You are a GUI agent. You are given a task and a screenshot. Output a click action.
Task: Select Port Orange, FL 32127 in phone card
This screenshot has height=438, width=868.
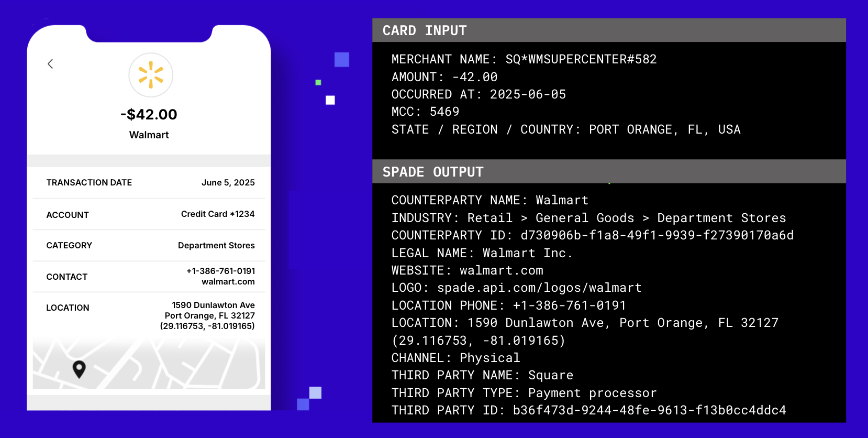tap(209, 315)
